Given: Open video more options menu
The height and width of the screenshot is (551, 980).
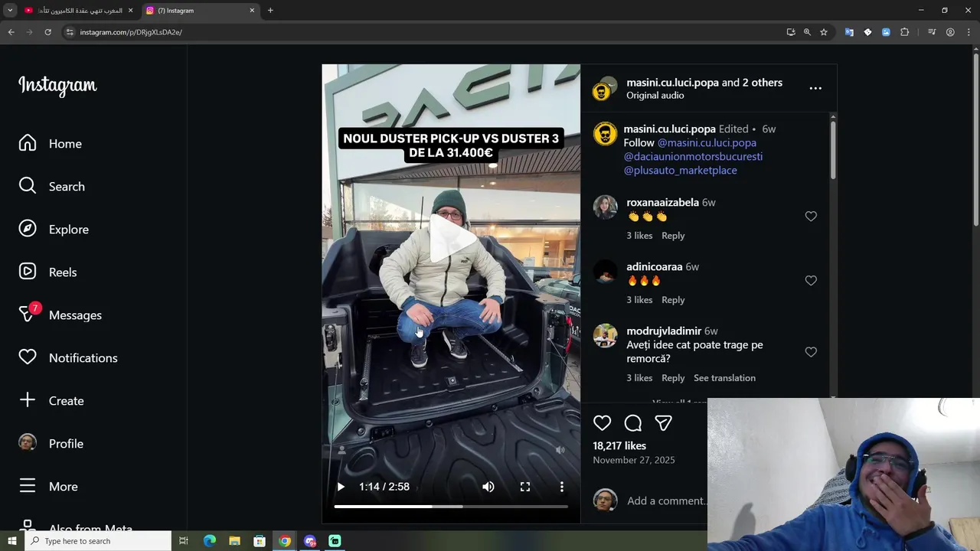Looking at the screenshot, I should [562, 487].
